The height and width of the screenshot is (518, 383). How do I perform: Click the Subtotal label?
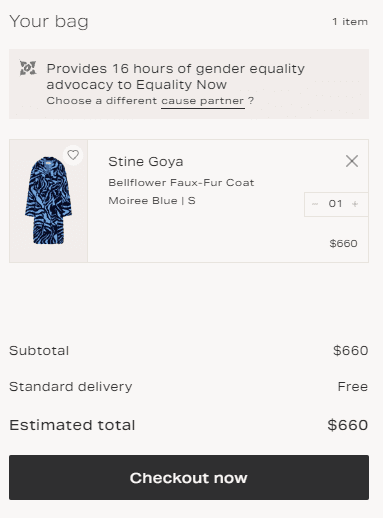click(39, 351)
